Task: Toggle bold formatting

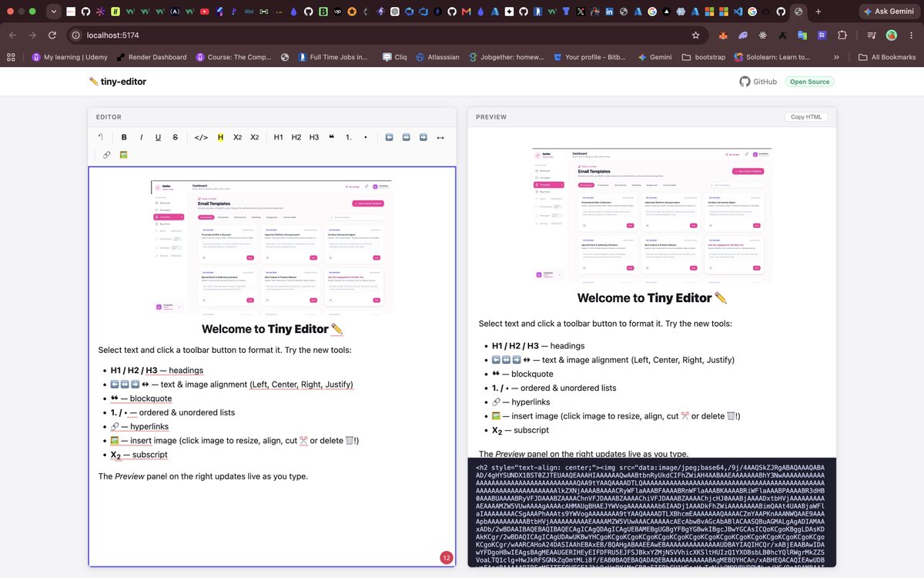Action: 124,137
